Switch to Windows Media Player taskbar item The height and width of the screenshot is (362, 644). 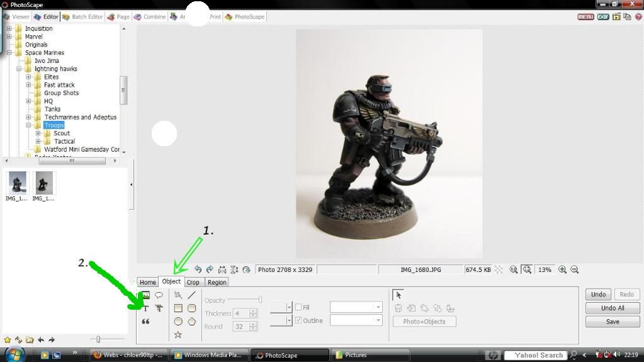[210, 355]
